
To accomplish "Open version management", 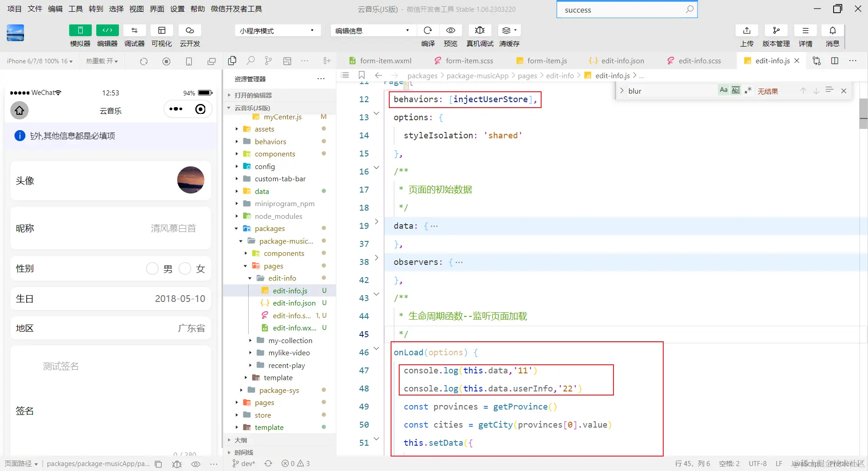I will [x=776, y=30].
